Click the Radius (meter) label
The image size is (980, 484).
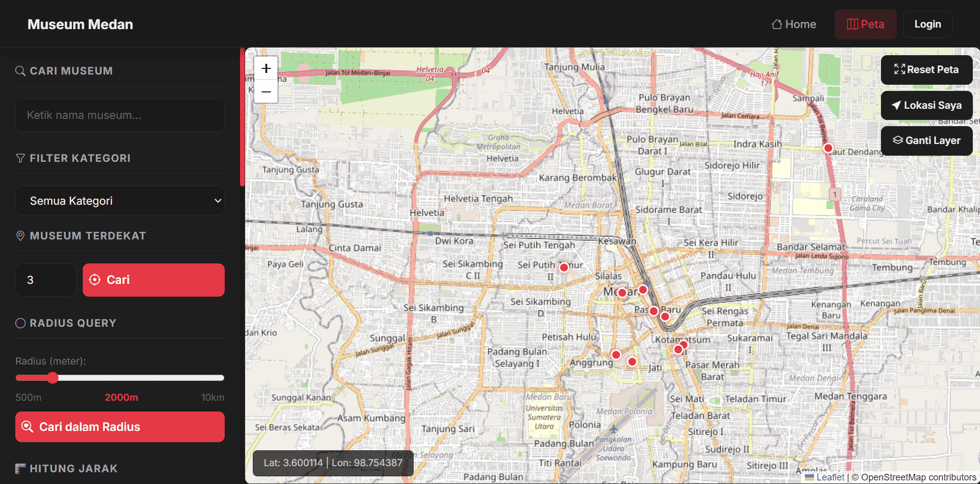[51, 361]
